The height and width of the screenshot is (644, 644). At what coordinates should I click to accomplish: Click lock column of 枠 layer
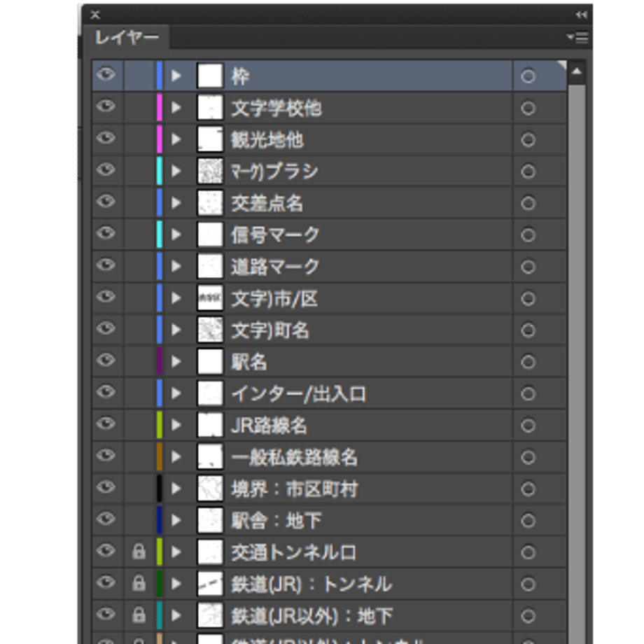point(139,76)
